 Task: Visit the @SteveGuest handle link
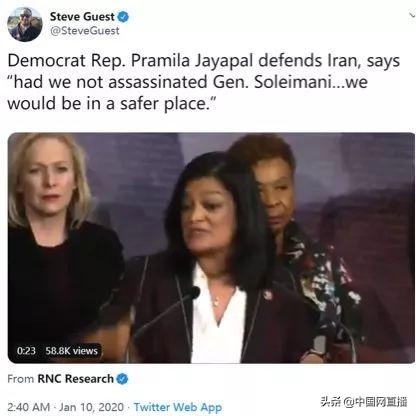(x=85, y=31)
